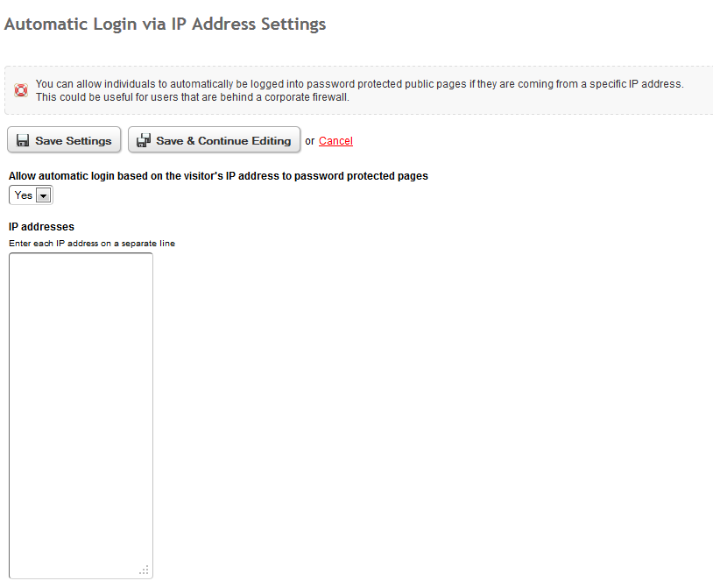The width and height of the screenshot is (713, 588).
Task: Click the help sentence about specific IP address
Action: [360, 84]
